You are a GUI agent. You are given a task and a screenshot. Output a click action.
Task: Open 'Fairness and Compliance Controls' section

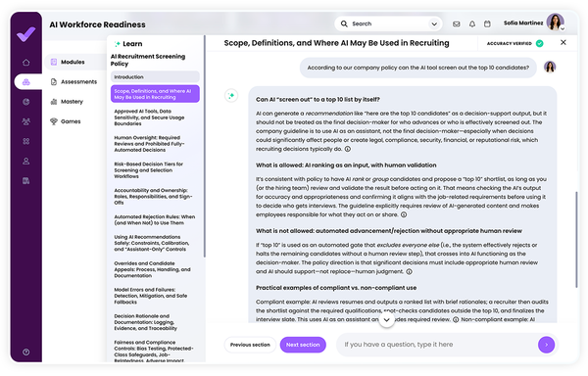tap(155, 351)
